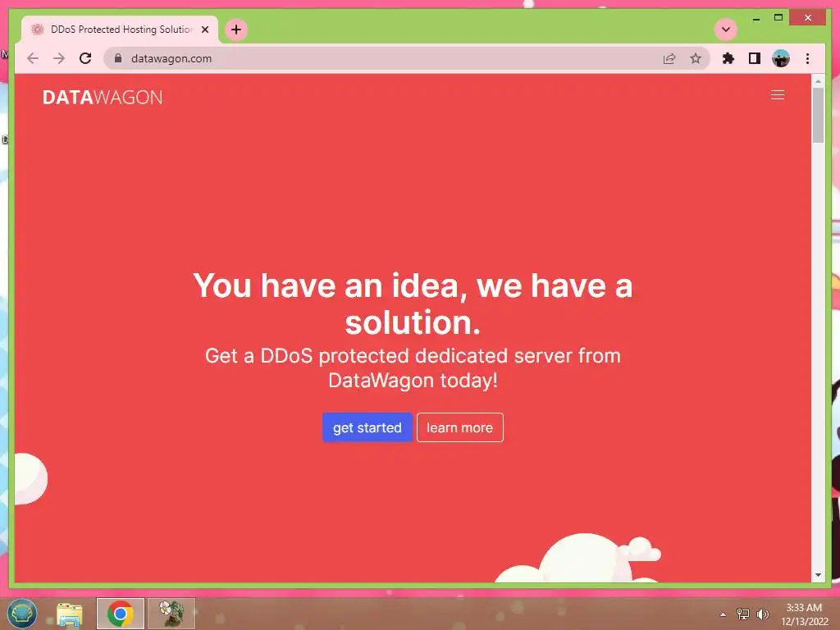Image resolution: width=840 pixels, height=630 pixels.
Task: Share this page using the share icon
Action: [x=669, y=58]
